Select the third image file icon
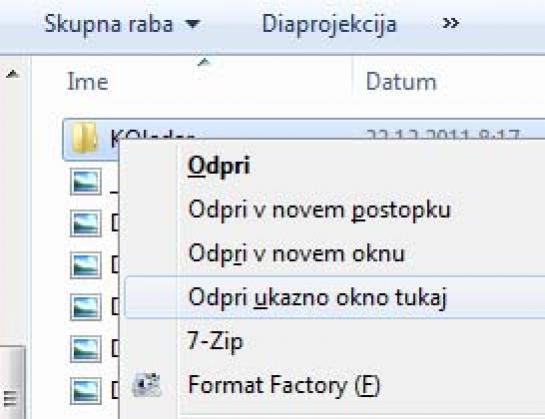Screen dimensions: 545x419 pos(86,265)
